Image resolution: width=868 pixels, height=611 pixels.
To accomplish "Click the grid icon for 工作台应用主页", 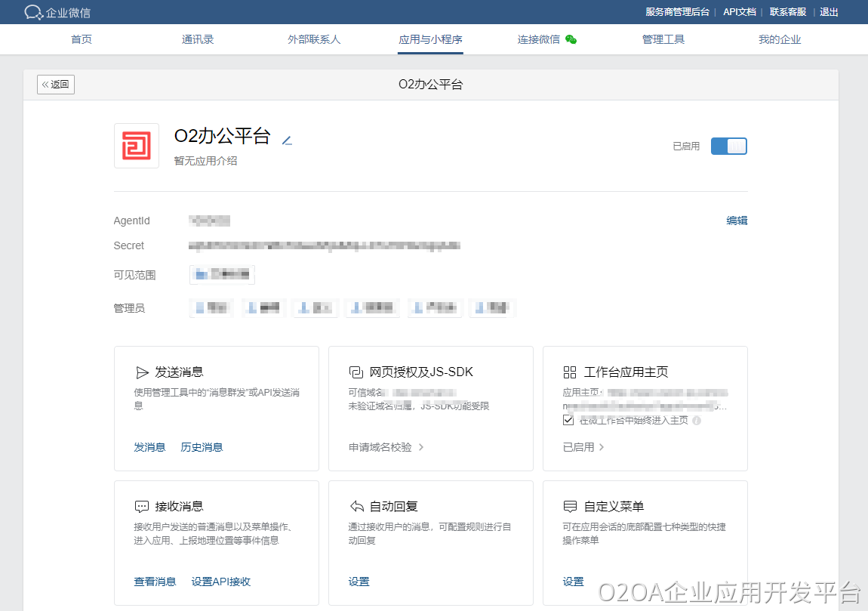I will coord(570,372).
